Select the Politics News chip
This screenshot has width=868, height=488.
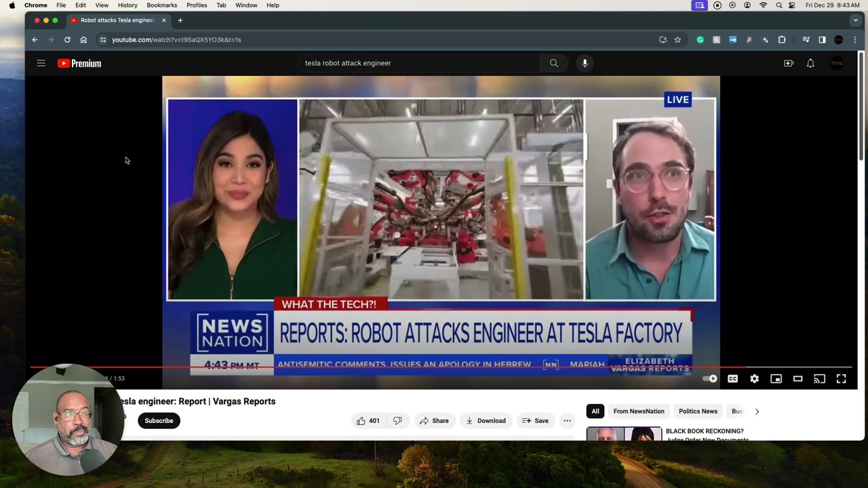[x=698, y=411]
